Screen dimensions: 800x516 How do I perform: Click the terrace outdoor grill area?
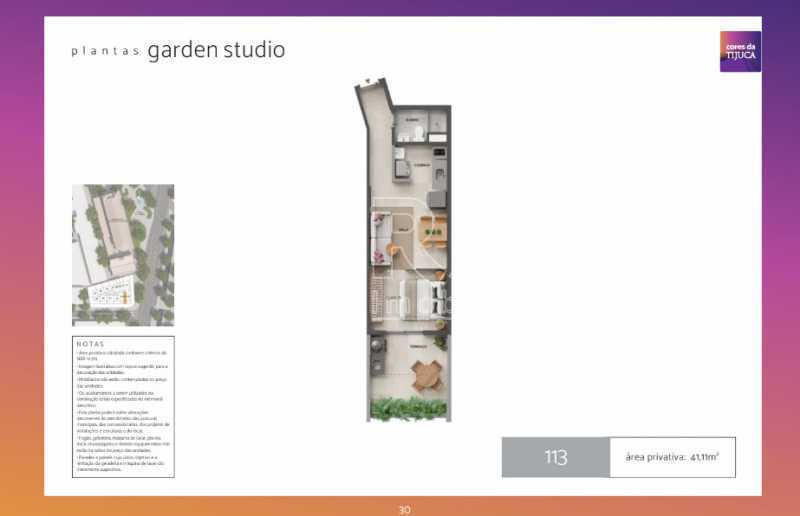379,347
